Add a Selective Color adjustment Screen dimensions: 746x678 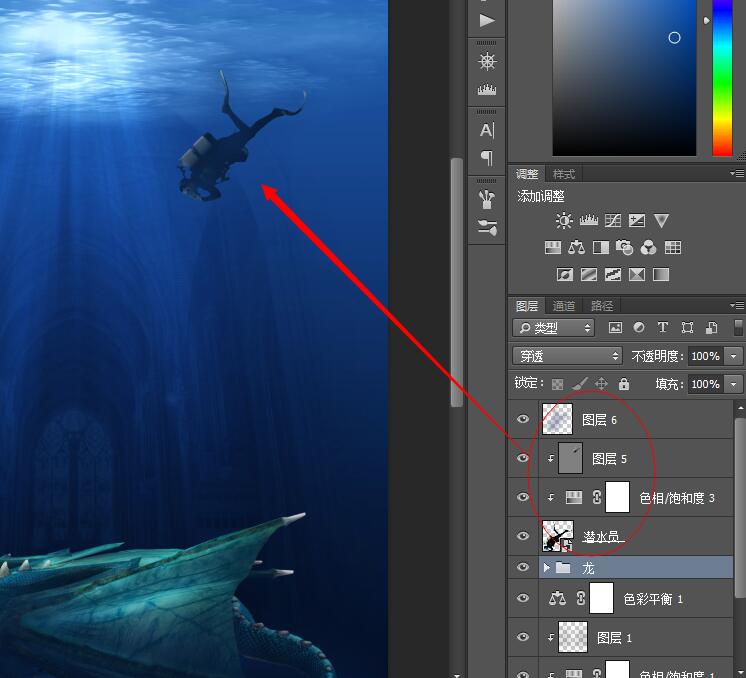click(x=637, y=275)
